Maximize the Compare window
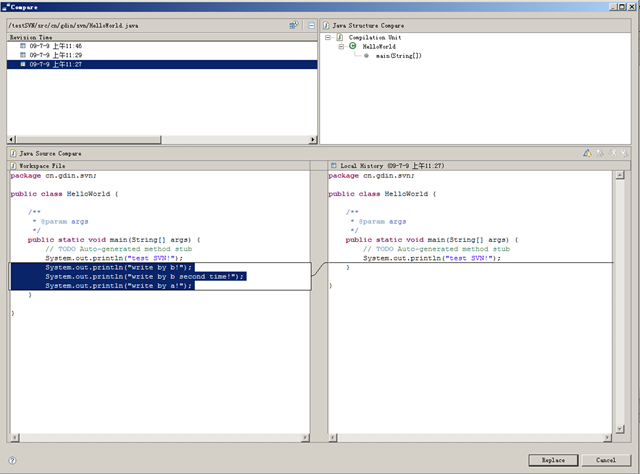Image resolution: width=640 pixels, height=474 pixels. pyautogui.click(x=622, y=7)
